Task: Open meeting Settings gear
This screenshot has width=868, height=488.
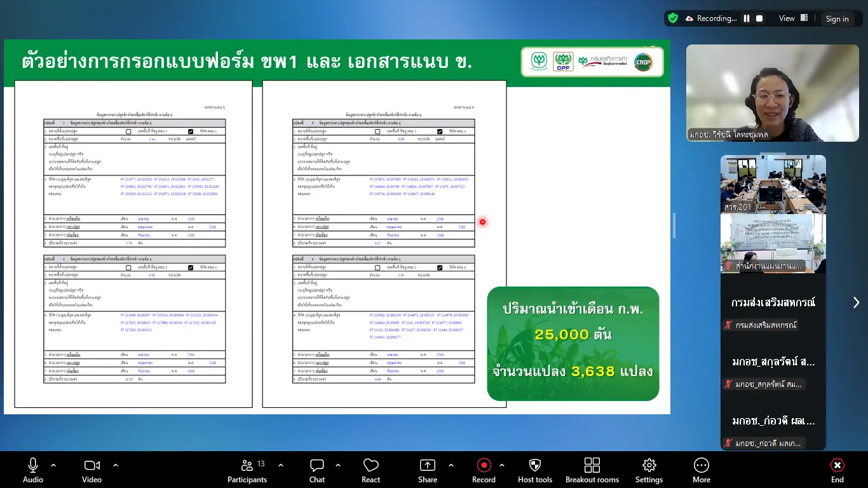Action: click(649, 470)
